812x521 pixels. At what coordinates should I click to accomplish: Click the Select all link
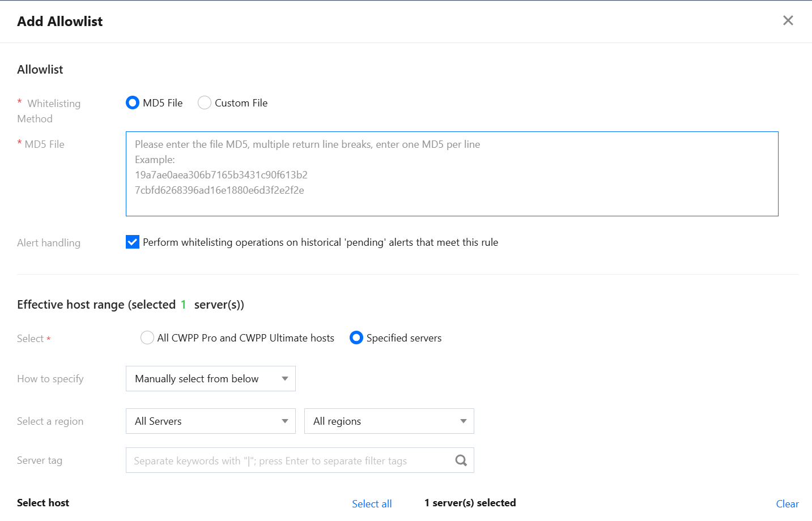pyautogui.click(x=372, y=503)
